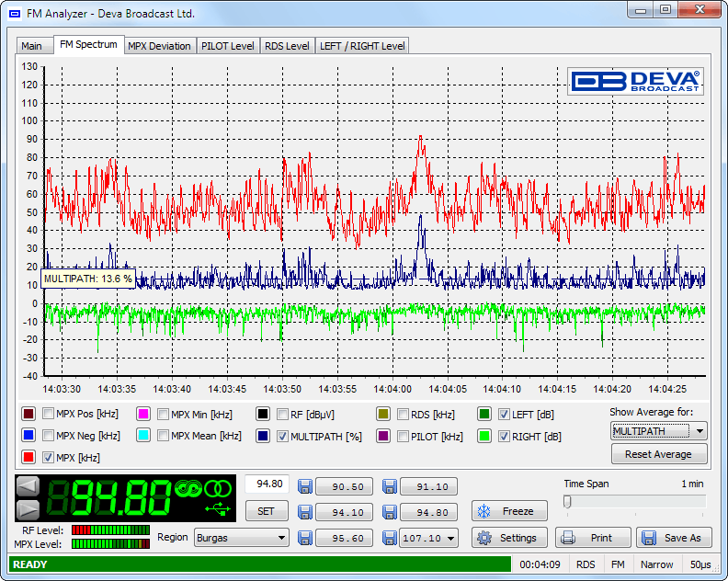The image size is (728, 581).
Task: Save preset using disk icon beside 95.60
Action: [x=305, y=538]
